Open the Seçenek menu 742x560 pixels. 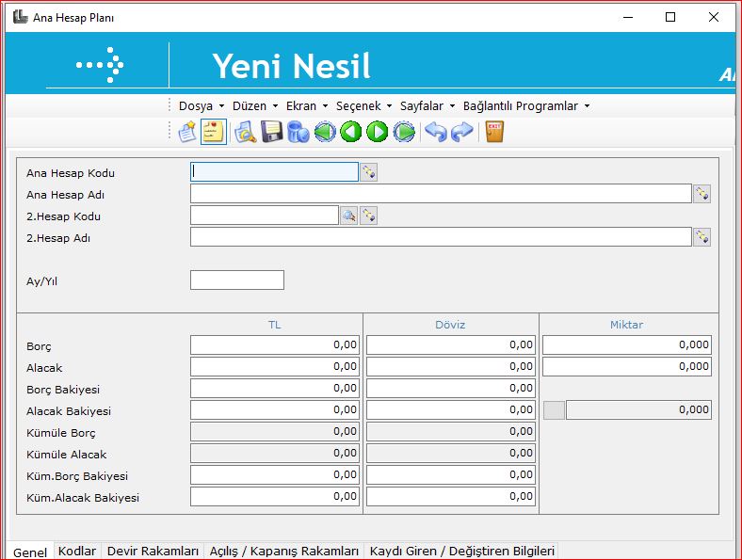(363, 106)
